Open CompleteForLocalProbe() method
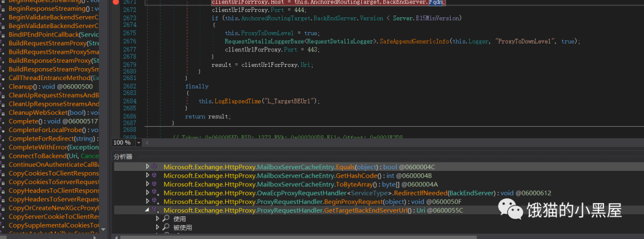 [x=54, y=130]
